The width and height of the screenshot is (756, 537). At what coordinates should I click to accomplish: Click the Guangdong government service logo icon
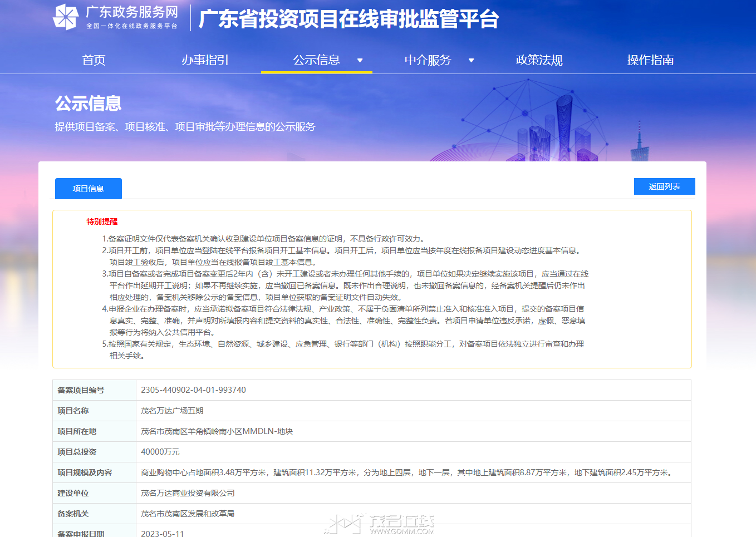click(x=66, y=17)
